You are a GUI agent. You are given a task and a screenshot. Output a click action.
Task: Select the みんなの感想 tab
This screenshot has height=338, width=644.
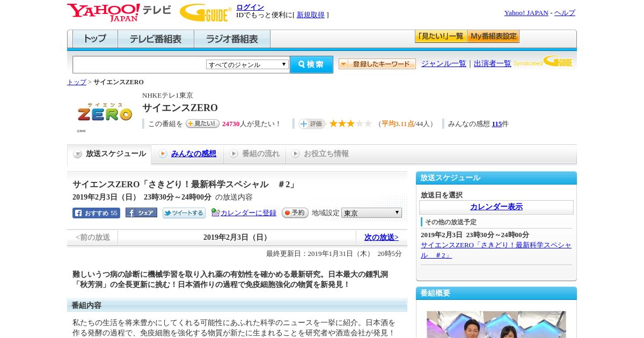coord(187,154)
